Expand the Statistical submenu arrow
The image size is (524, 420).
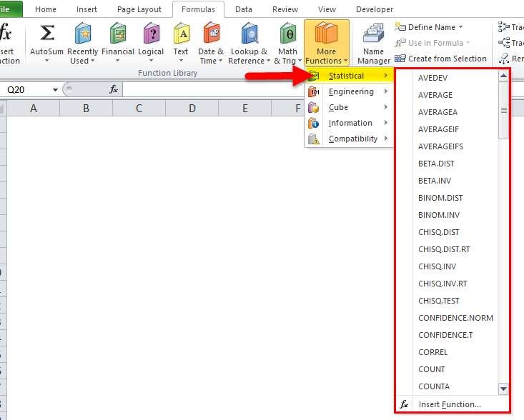pos(386,76)
